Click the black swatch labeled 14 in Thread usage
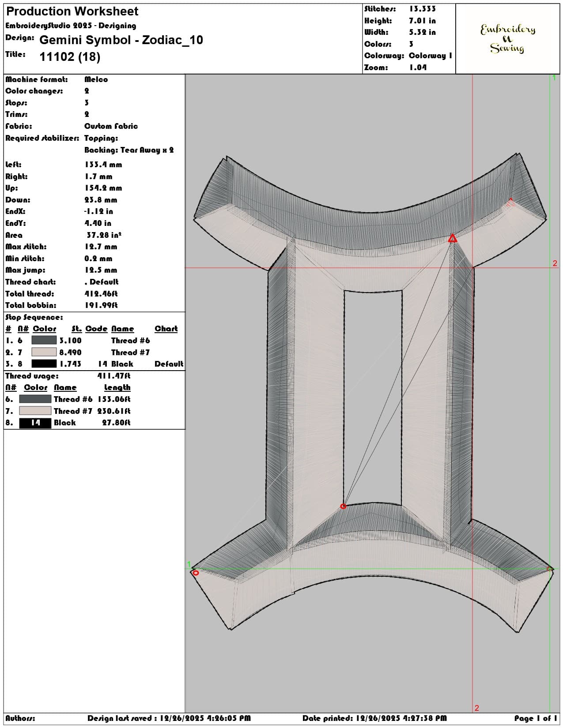The image size is (563, 728). [x=35, y=423]
